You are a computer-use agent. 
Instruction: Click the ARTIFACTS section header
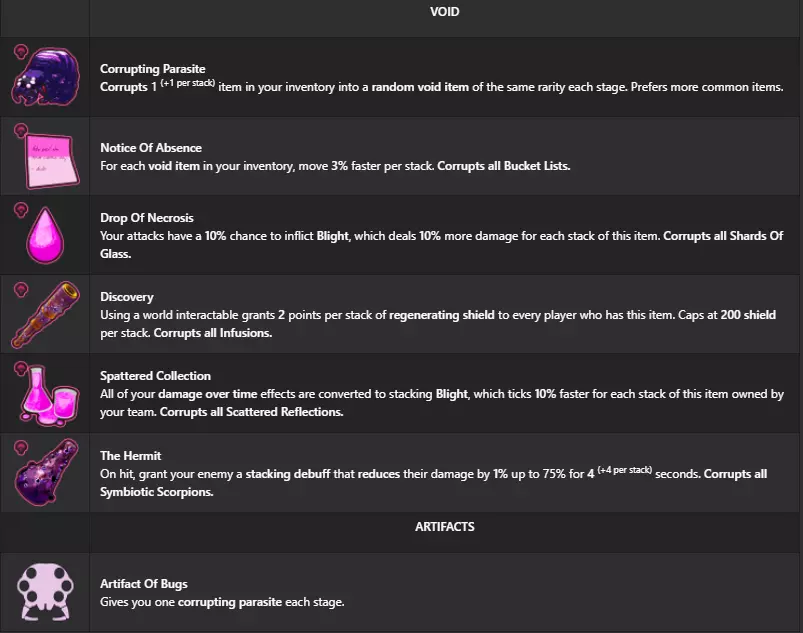(444, 526)
